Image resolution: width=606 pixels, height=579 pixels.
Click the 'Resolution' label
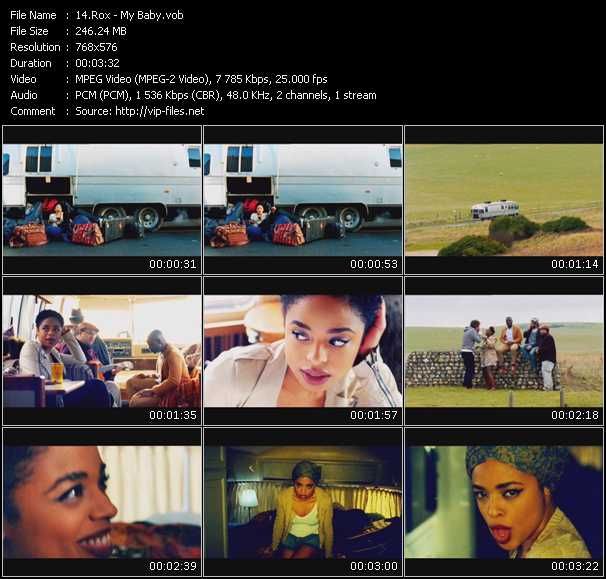(x=35, y=47)
